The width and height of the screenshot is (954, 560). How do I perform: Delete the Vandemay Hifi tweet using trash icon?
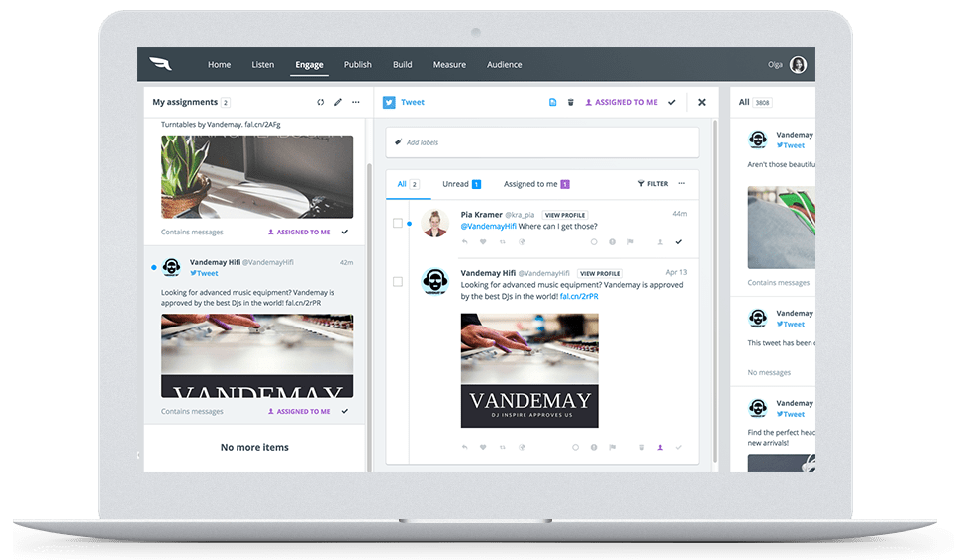(641, 447)
